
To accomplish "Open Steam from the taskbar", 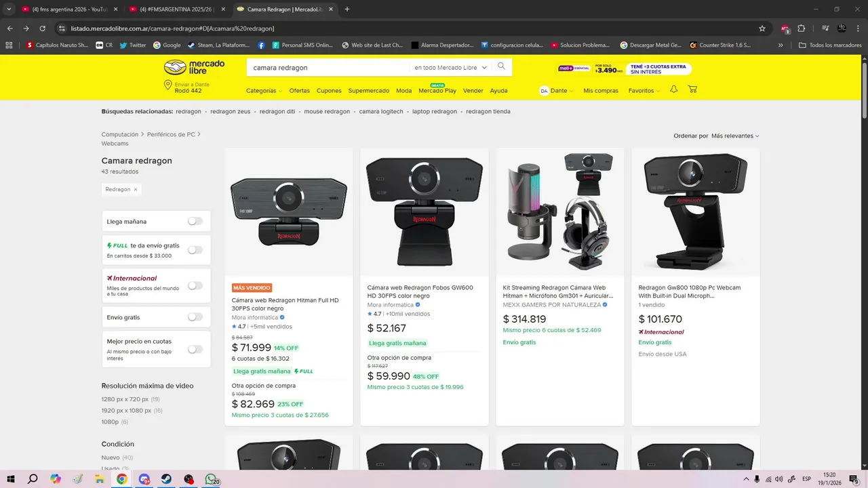I will pos(166,479).
